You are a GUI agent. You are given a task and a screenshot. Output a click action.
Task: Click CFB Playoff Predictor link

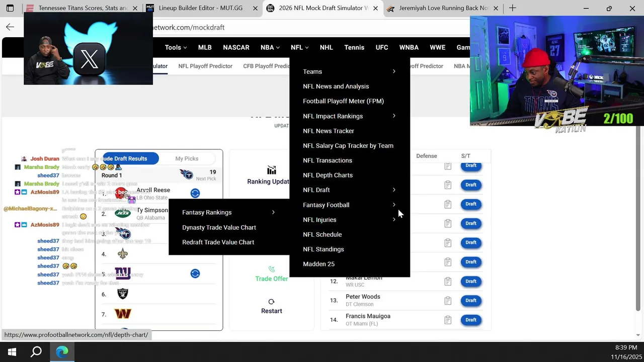(x=266, y=66)
